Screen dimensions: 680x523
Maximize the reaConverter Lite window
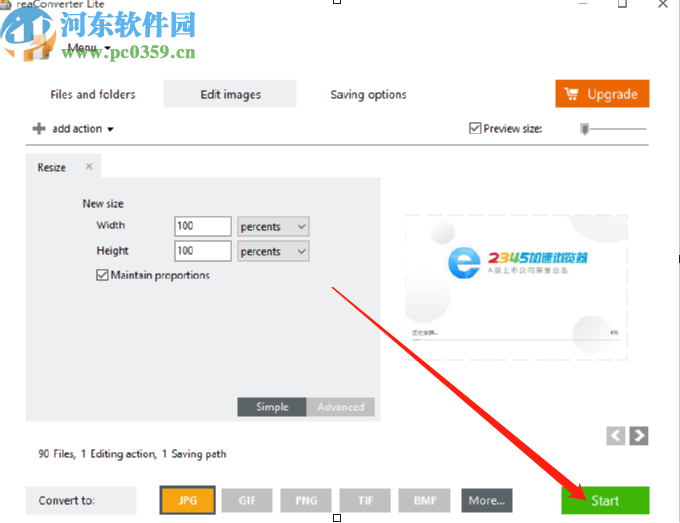pyautogui.click(x=622, y=4)
